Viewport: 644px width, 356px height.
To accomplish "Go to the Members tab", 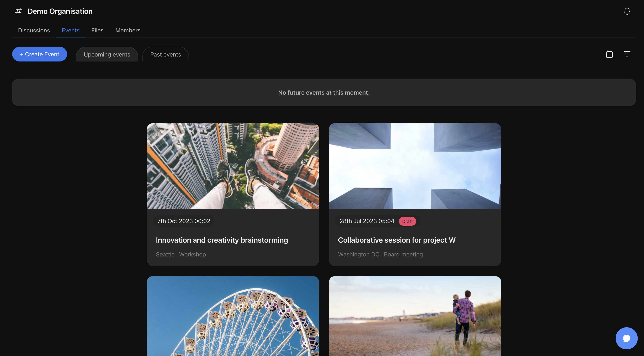I will (128, 30).
